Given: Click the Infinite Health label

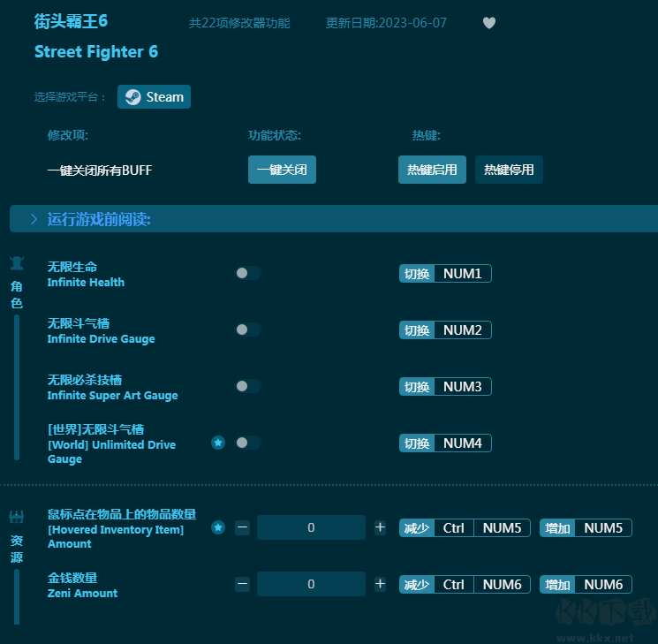Looking at the screenshot, I should point(86,282).
